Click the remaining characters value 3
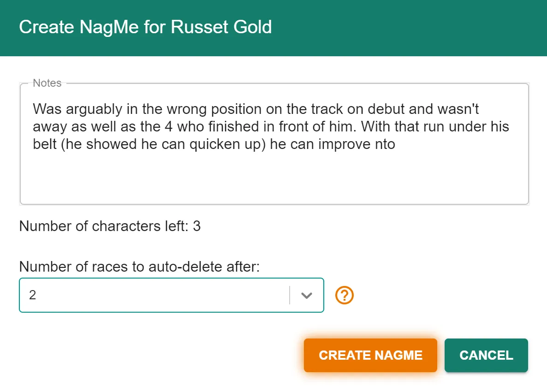This screenshot has height=392, width=547. click(x=197, y=226)
